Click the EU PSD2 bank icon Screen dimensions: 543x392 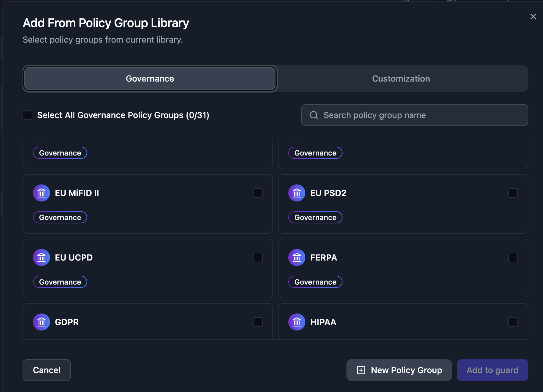[297, 193]
